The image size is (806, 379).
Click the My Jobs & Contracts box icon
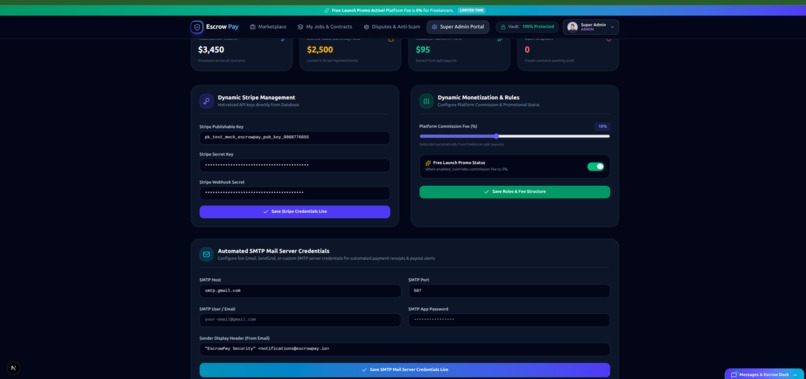pos(300,27)
